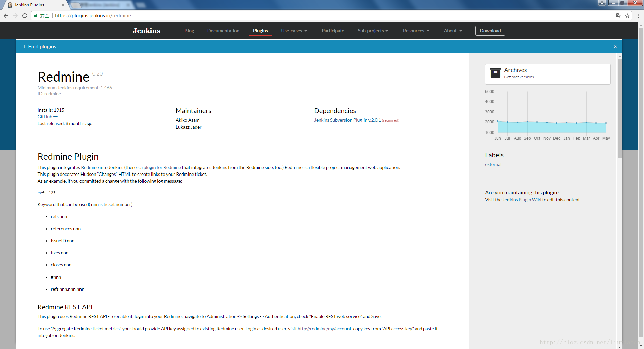Reload the page using the refresh icon
The width and height of the screenshot is (644, 349).
click(25, 16)
